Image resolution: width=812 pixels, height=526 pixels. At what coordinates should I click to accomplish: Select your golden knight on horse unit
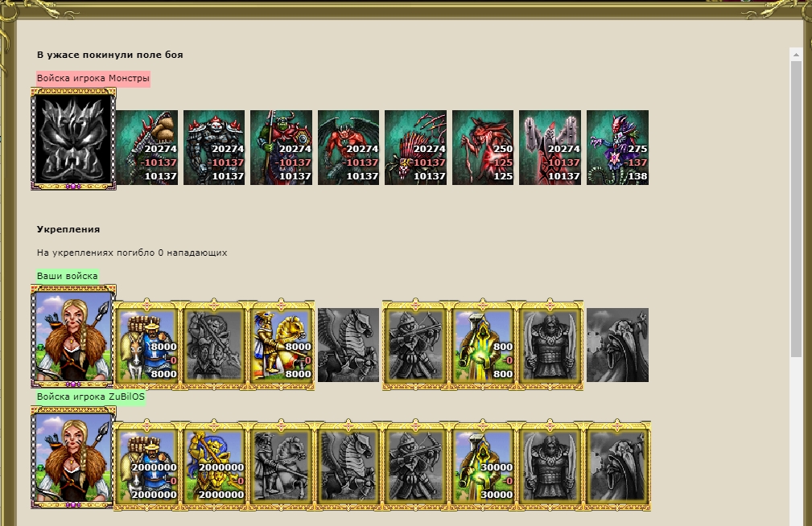(281, 345)
